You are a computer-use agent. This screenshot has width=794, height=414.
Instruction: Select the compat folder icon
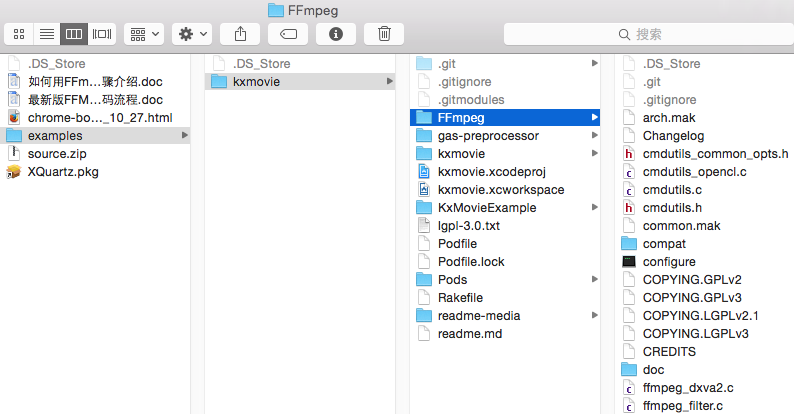tap(629, 243)
